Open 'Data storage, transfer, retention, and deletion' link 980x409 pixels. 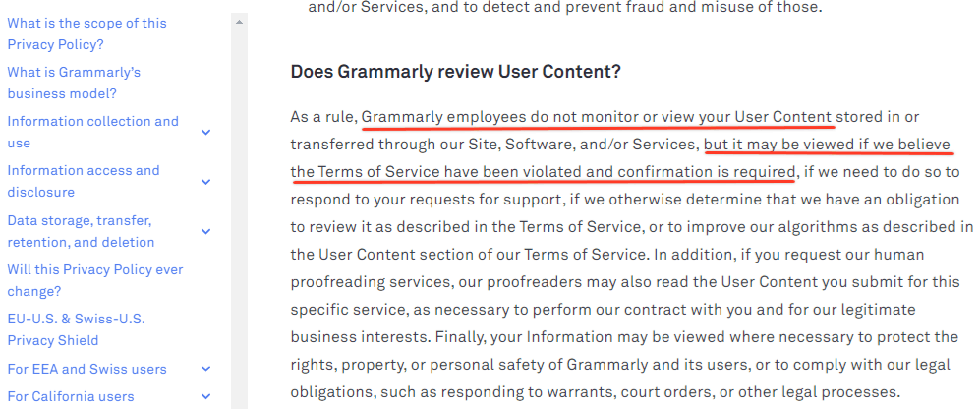(81, 231)
